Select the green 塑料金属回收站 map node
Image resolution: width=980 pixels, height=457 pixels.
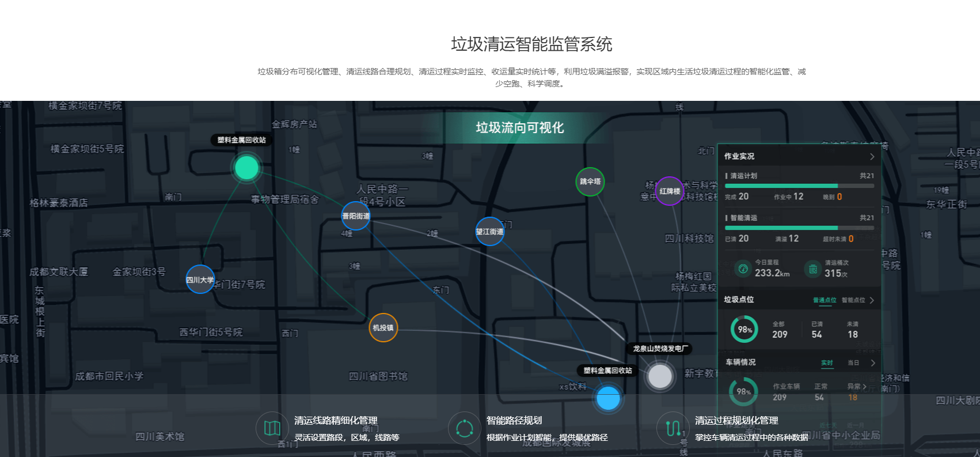(x=247, y=168)
